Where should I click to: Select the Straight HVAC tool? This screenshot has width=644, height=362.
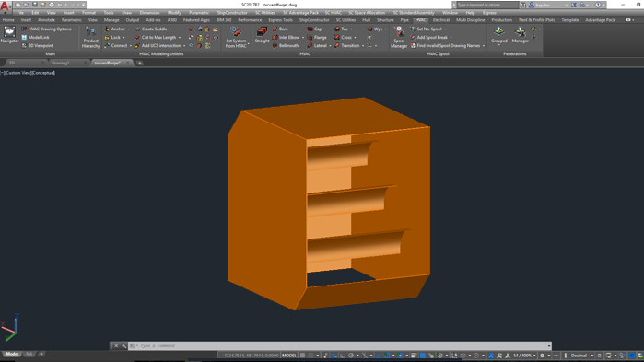click(x=262, y=35)
